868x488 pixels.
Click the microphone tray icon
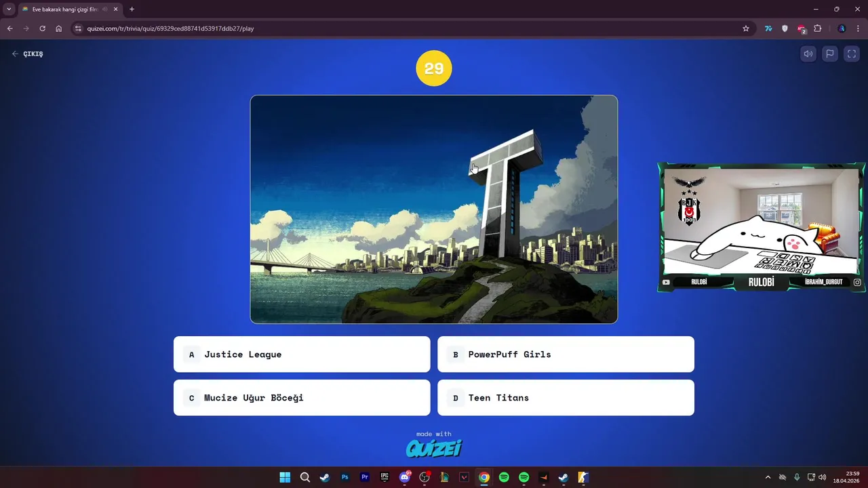(x=797, y=477)
